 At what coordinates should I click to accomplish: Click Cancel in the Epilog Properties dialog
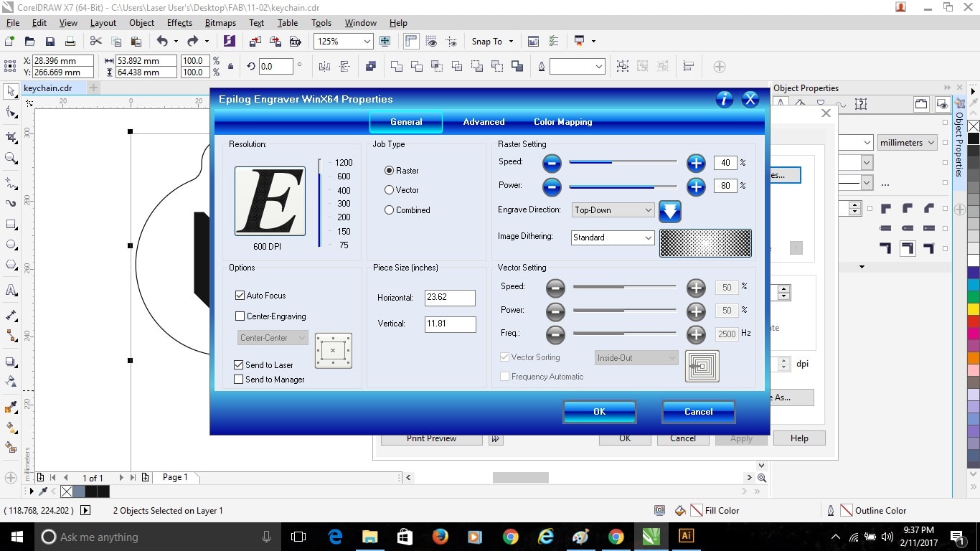[698, 412]
